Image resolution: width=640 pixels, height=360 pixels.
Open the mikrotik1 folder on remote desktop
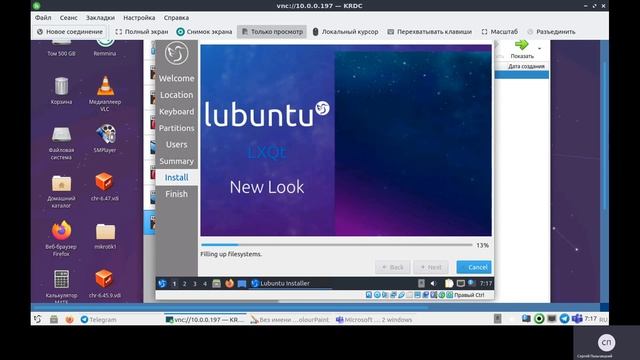[x=105, y=236]
